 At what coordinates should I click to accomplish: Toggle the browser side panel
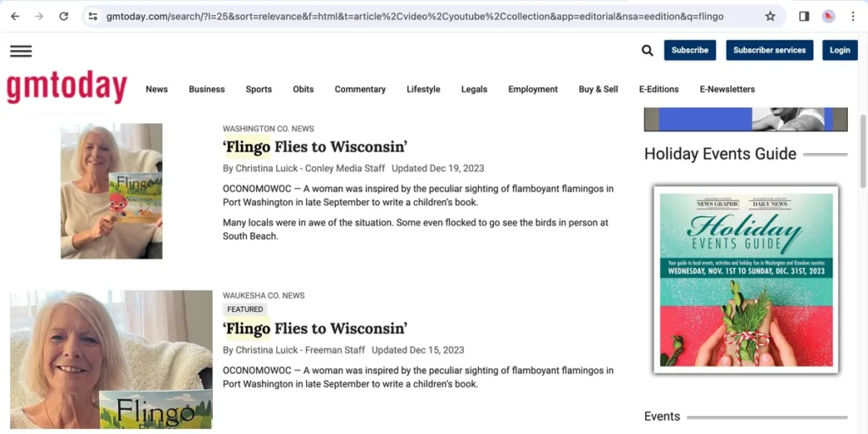coord(804,16)
